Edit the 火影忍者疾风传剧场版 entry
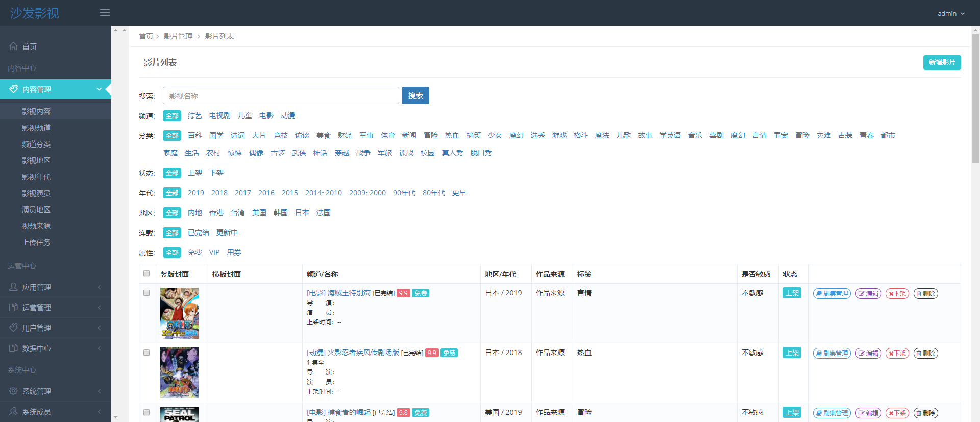980x422 pixels. (868, 353)
